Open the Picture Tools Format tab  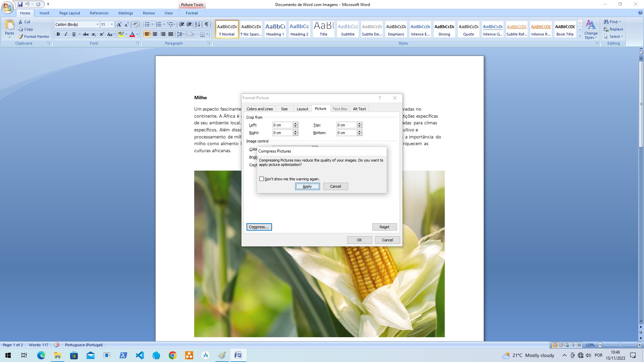coord(192,13)
